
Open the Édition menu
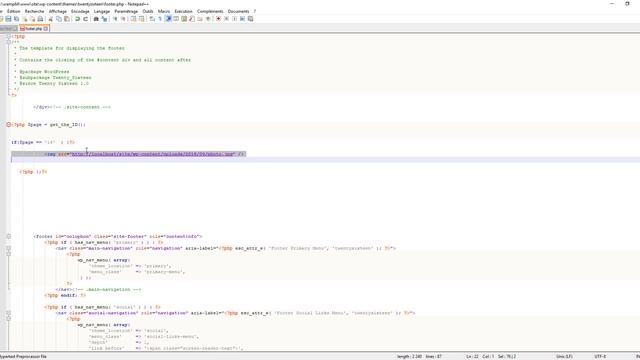13,11
